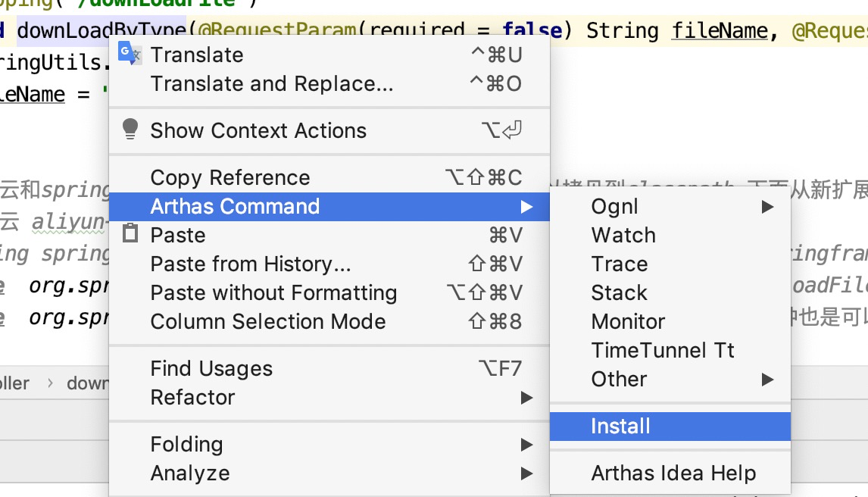Expand the Analyze submenu arrow

pyautogui.click(x=527, y=474)
